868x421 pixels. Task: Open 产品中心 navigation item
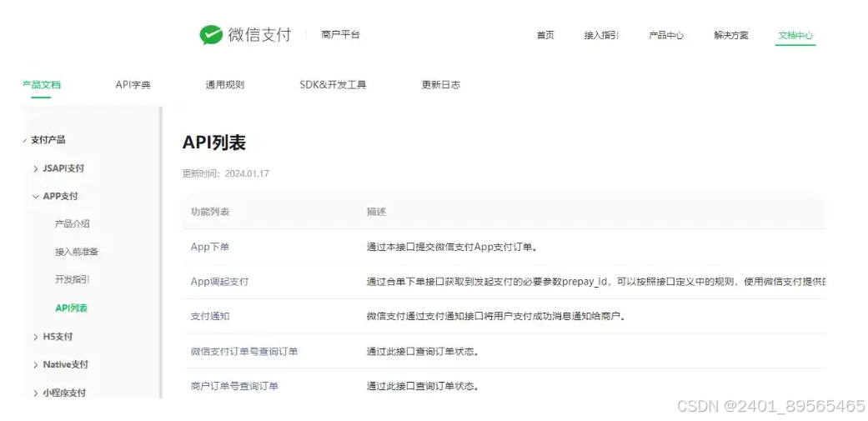(x=666, y=35)
